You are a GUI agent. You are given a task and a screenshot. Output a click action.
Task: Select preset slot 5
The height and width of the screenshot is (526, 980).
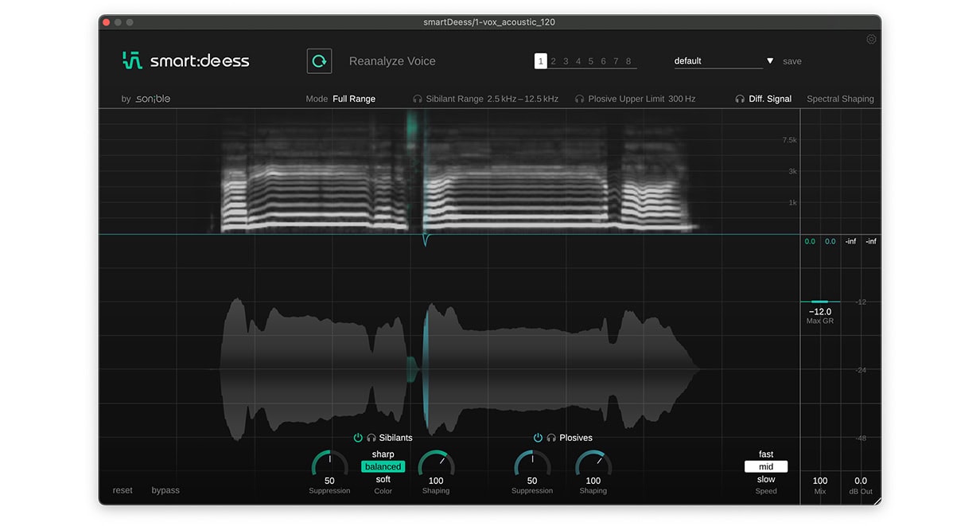[x=591, y=61]
